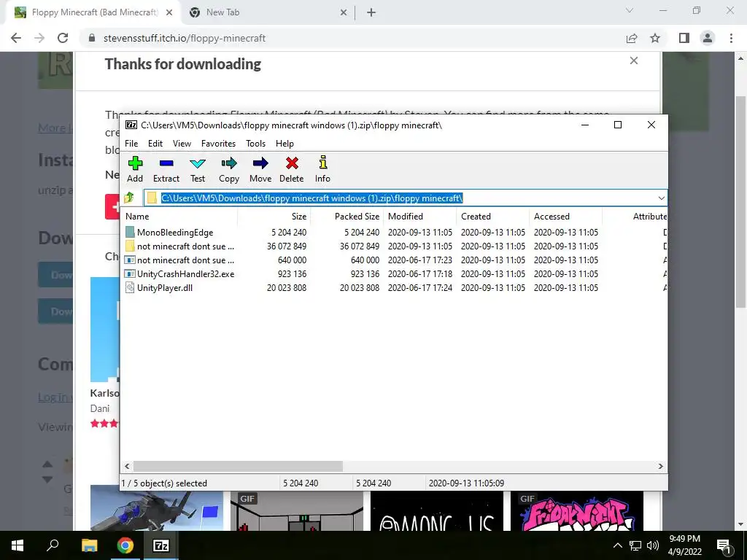Open the Edit menu
The height and width of the screenshot is (560, 747).
[x=155, y=144]
